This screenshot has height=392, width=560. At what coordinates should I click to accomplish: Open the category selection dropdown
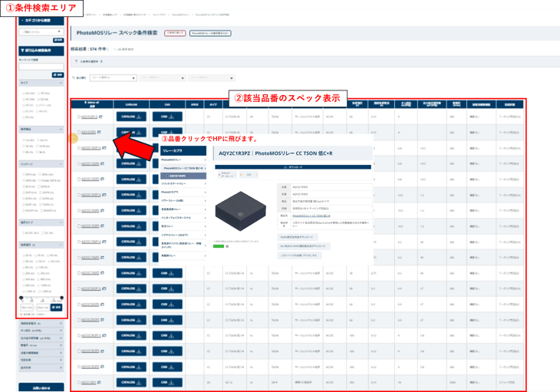coord(41,31)
